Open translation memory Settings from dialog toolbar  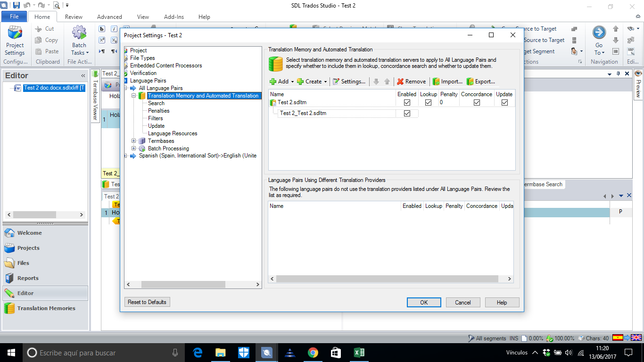click(349, 82)
